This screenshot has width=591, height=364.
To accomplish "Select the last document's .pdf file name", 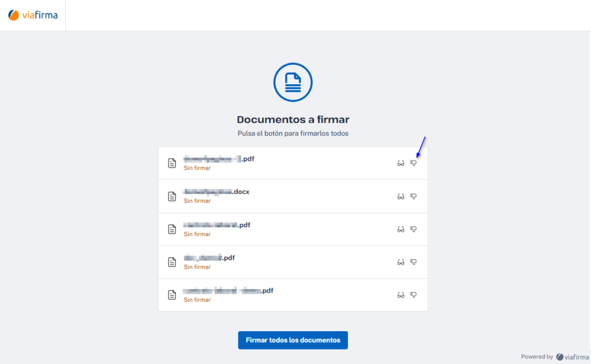I will point(229,291).
